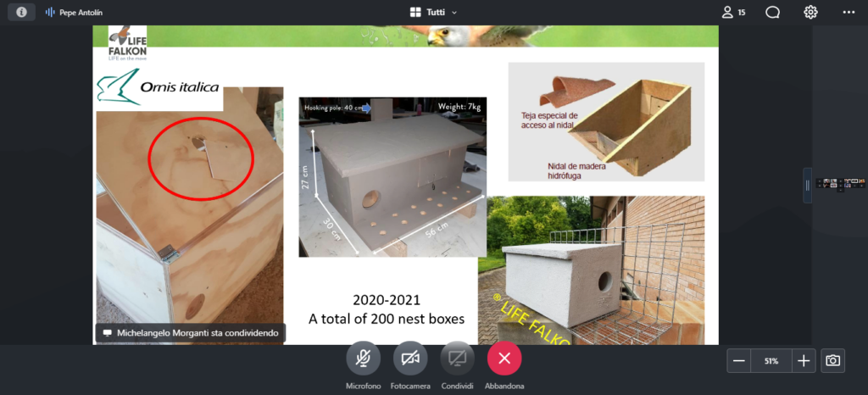Expand the side panel drag handle
Viewport: 868px width, 395px height.
pos(808,186)
